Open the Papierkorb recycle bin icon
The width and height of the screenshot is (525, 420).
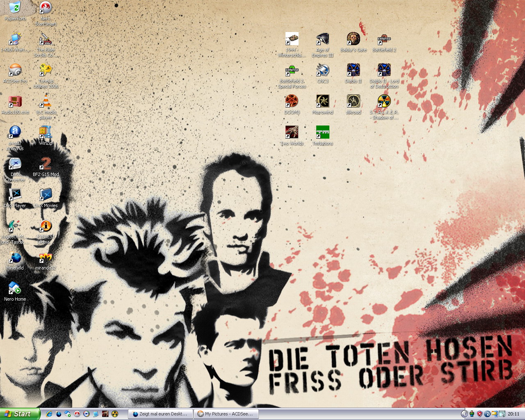15,11
